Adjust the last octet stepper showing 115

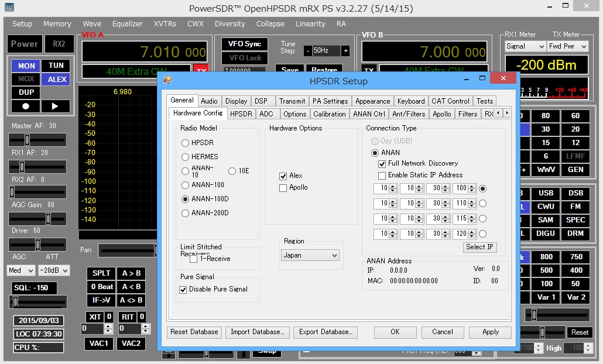(472, 218)
